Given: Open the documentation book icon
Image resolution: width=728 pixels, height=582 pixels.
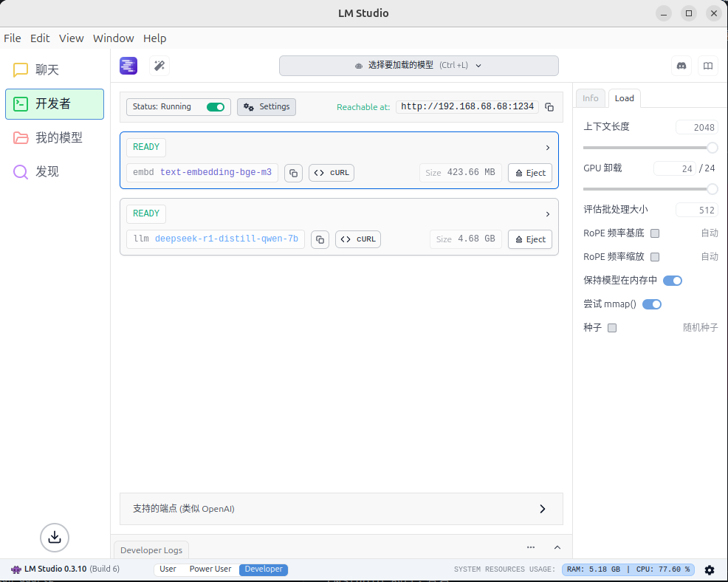Looking at the screenshot, I should click(707, 66).
